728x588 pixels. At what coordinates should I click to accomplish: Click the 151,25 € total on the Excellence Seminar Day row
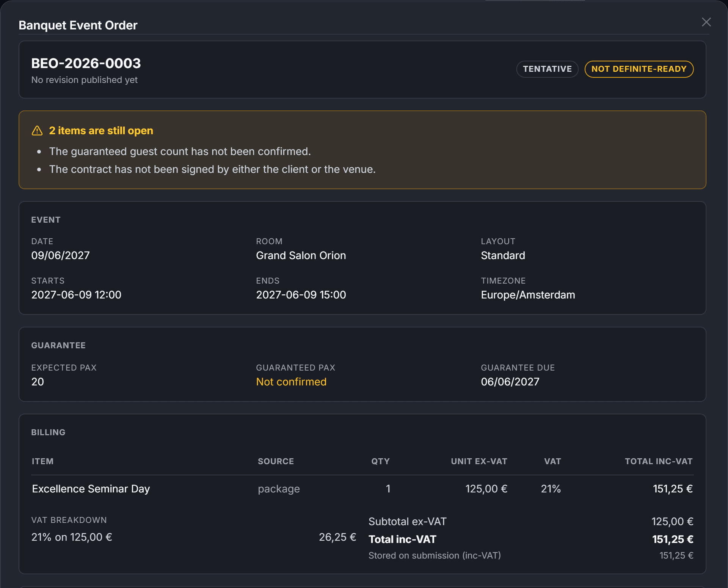(673, 489)
